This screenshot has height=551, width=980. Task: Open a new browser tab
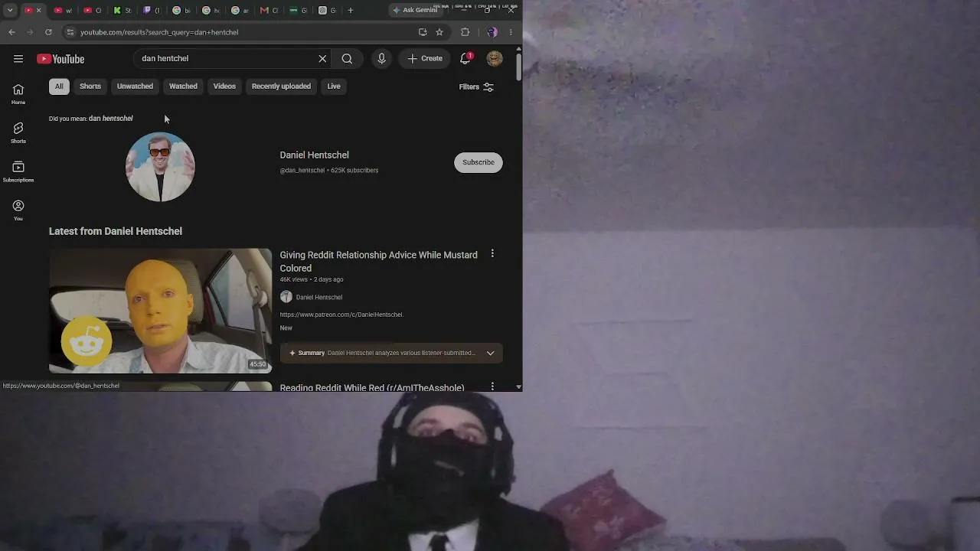[x=351, y=10]
